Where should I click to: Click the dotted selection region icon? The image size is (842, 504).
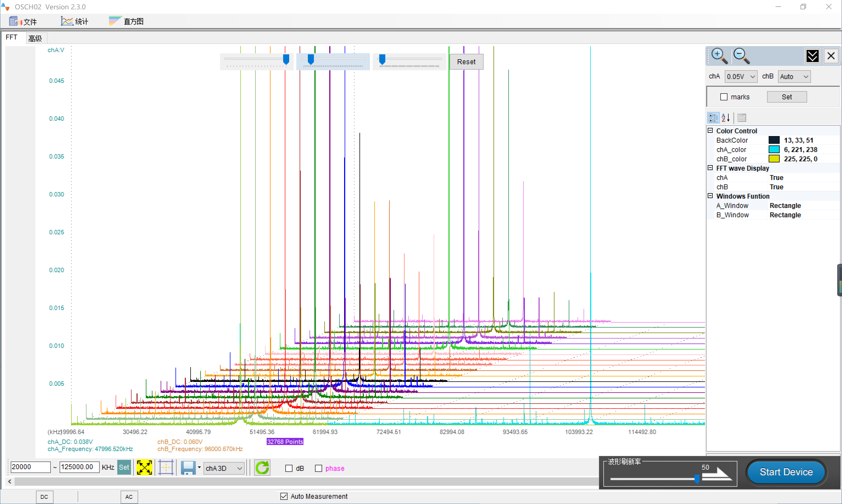(166, 468)
